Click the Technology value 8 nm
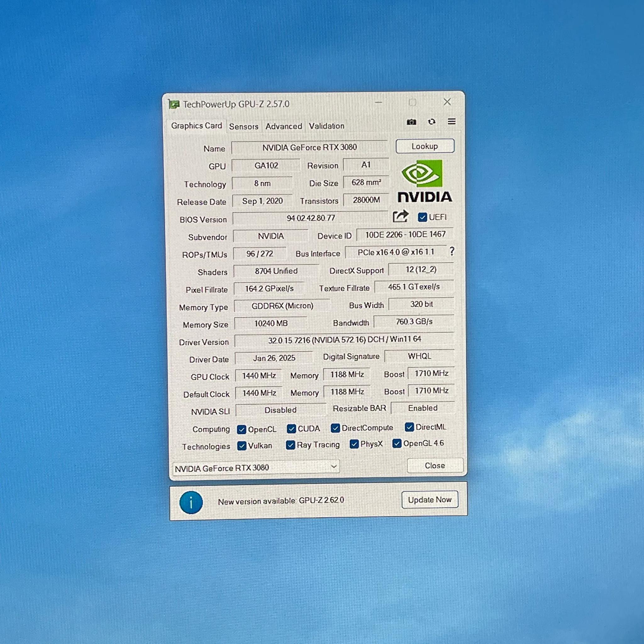Viewport: 644px width, 644px height. (262, 183)
